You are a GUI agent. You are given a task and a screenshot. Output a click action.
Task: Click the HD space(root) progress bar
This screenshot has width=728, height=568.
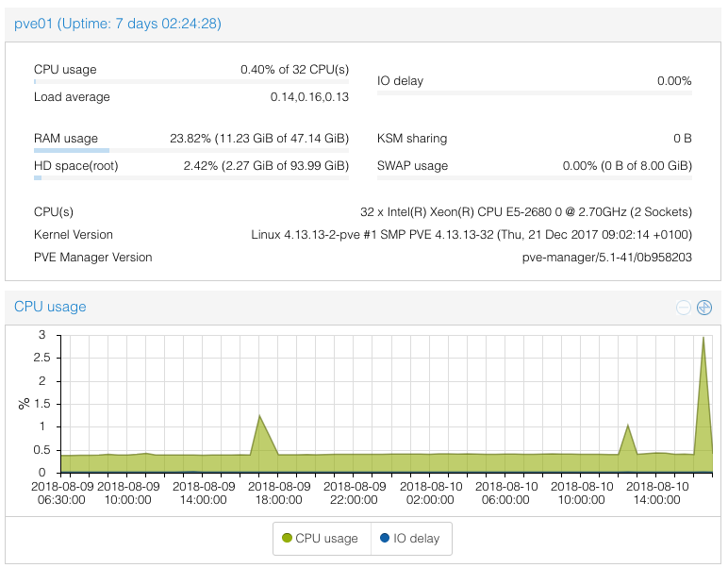tap(191, 177)
